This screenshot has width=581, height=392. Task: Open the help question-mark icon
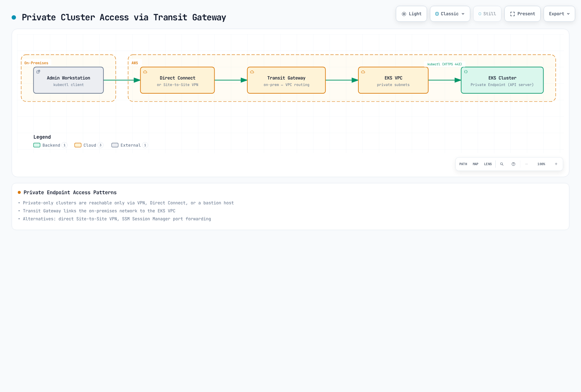tap(513, 164)
